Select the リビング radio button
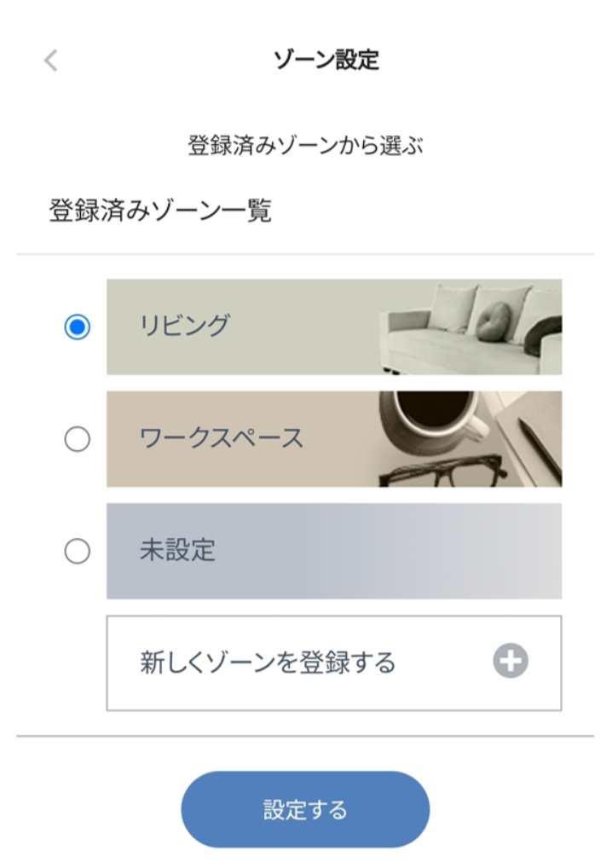612x868 pixels. [x=78, y=327]
